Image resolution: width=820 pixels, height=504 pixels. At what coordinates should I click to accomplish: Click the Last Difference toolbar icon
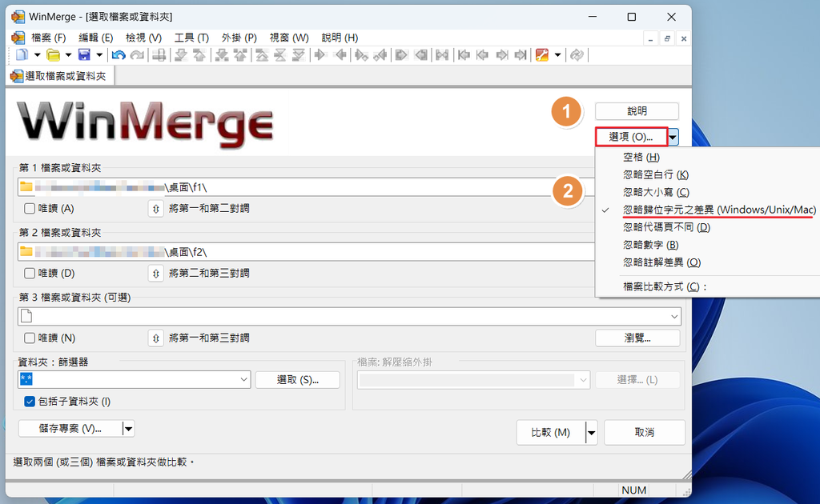coord(299,55)
